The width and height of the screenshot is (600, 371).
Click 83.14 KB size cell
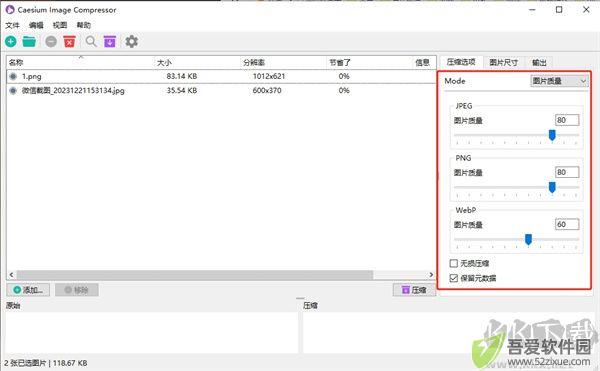click(182, 76)
